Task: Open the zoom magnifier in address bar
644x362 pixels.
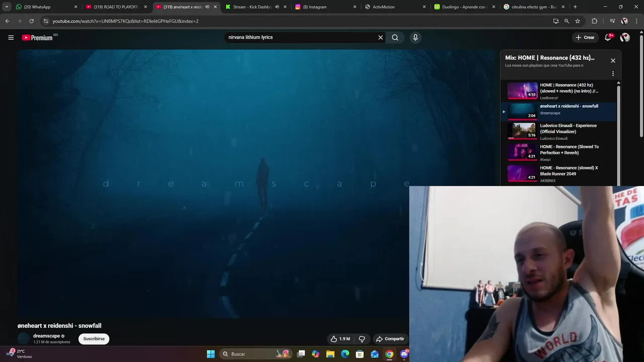Action: click(x=567, y=21)
